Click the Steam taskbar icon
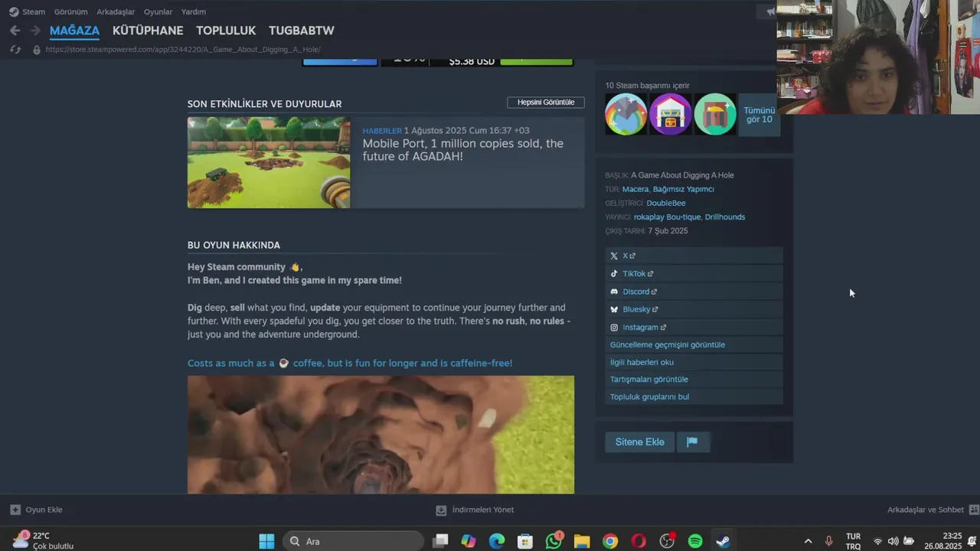This screenshot has height=551, width=980. pos(723,541)
